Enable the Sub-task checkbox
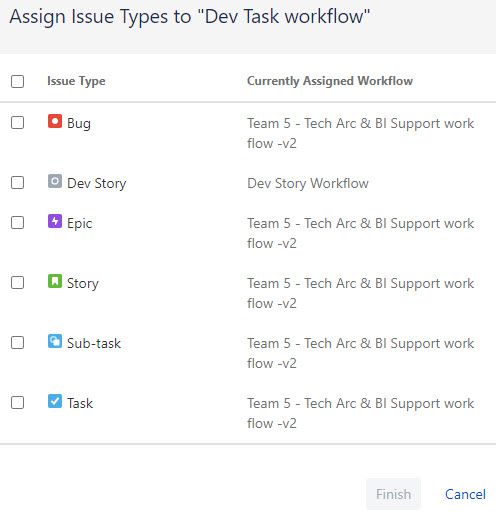Image resolution: width=496 pixels, height=520 pixels. [x=17, y=342]
